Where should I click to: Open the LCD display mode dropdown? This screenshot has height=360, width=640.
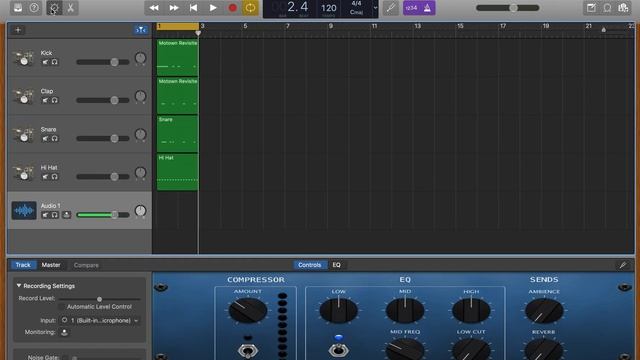tap(375, 8)
